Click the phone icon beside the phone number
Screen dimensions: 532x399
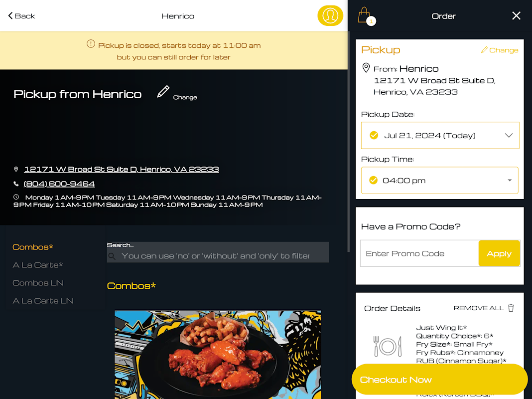(x=16, y=184)
